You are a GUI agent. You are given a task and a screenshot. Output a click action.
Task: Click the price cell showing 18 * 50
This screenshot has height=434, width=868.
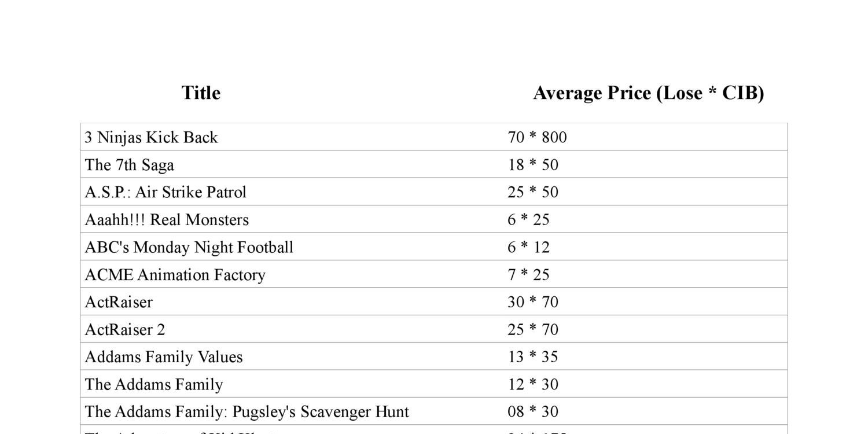[x=533, y=165]
